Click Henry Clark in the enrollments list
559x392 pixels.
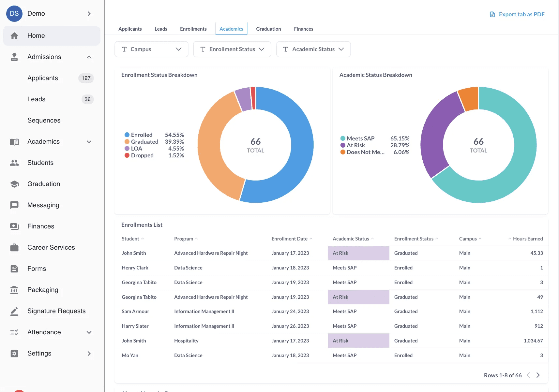tap(135, 268)
